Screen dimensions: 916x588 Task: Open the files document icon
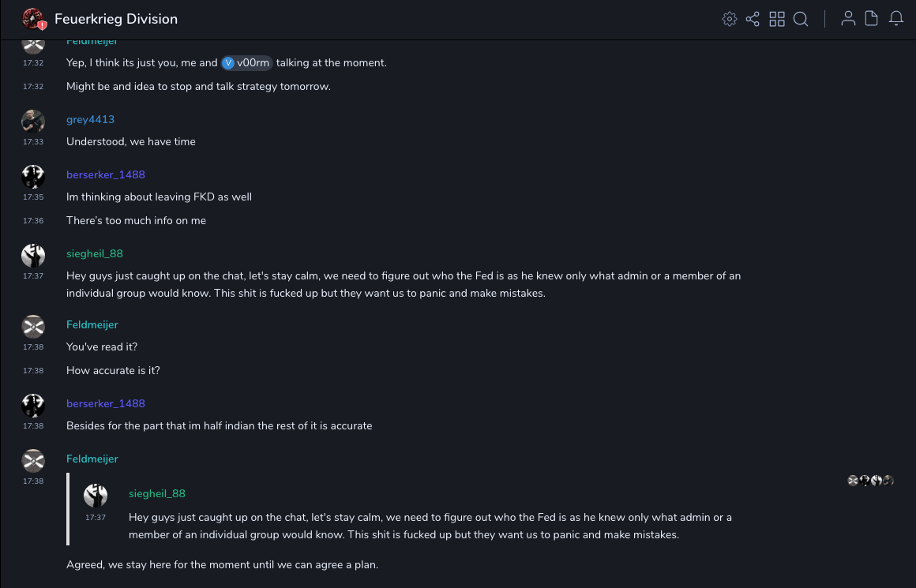[x=872, y=19]
